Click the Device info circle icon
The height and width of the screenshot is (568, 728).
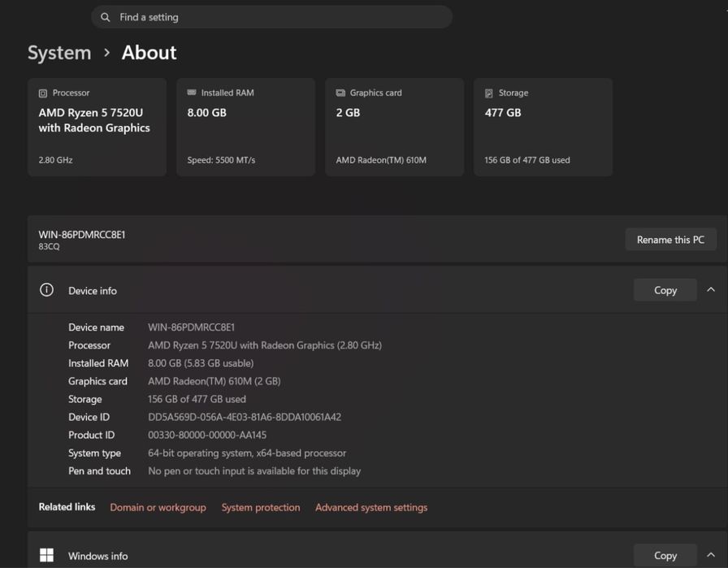point(46,290)
